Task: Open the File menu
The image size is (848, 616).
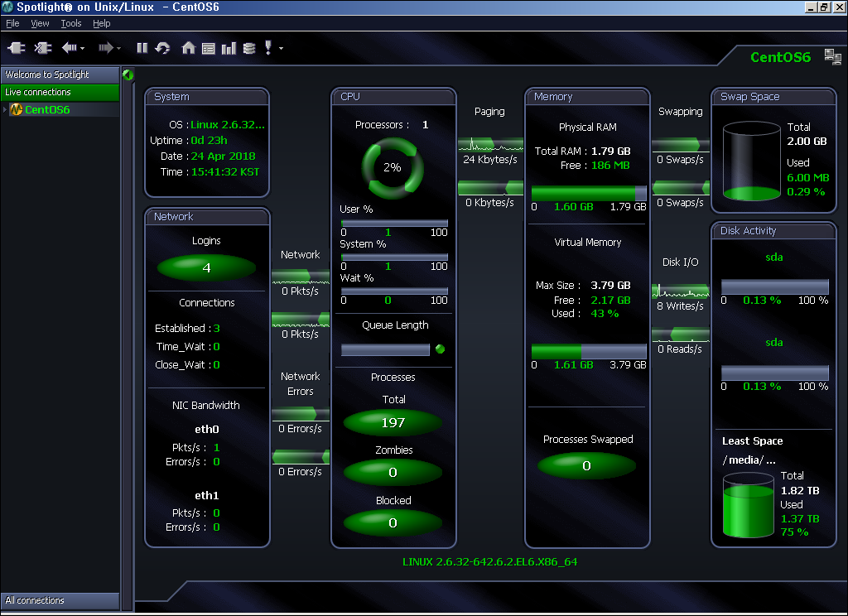Action: pos(12,24)
